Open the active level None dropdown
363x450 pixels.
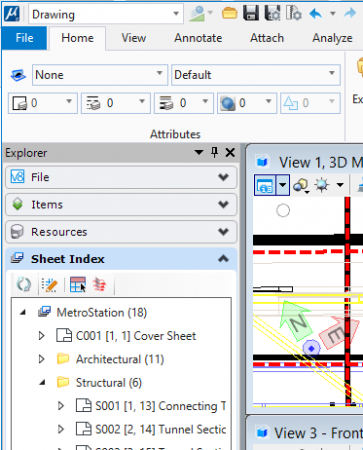tap(100, 75)
